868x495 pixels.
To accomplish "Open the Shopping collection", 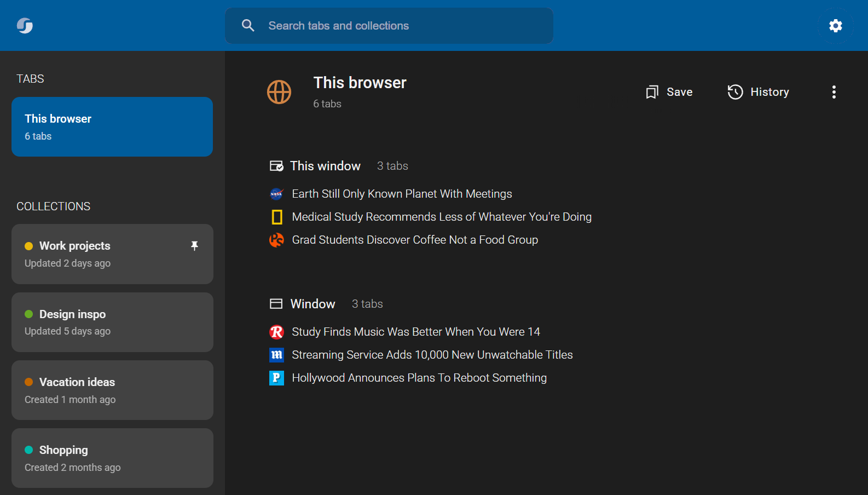I will tap(112, 458).
